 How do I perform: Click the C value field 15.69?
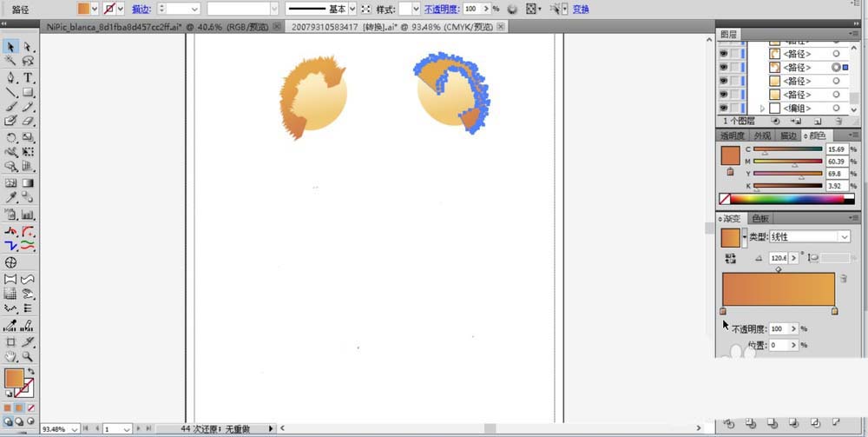tap(837, 149)
